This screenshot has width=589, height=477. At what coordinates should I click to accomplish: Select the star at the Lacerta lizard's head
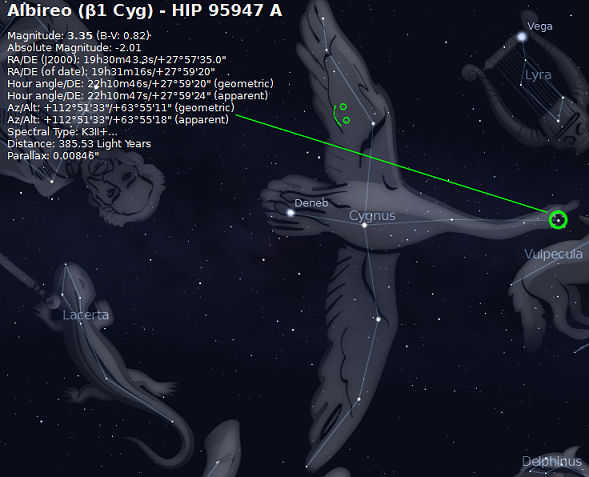[x=65, y=264]
